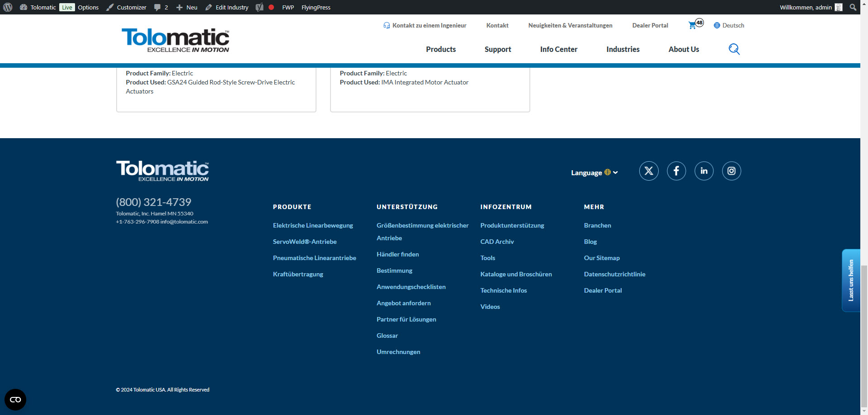Open the Products main menu

(441, 49)
